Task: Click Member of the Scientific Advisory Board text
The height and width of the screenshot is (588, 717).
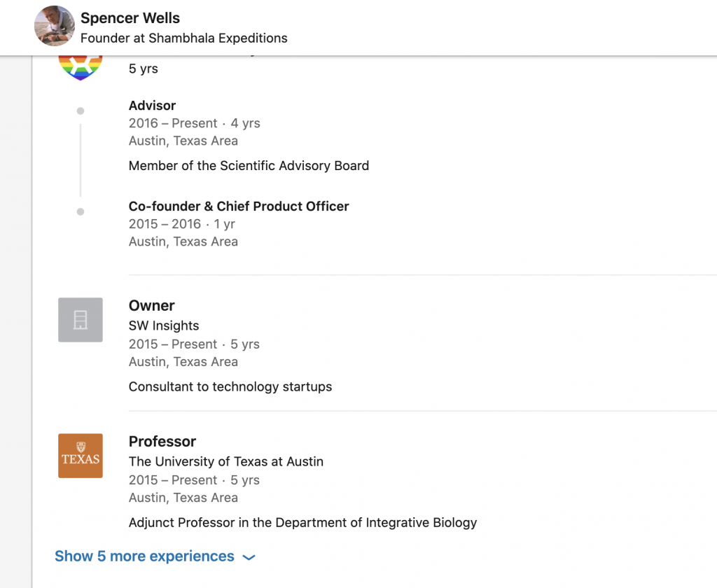Action: tap(249, 166)
